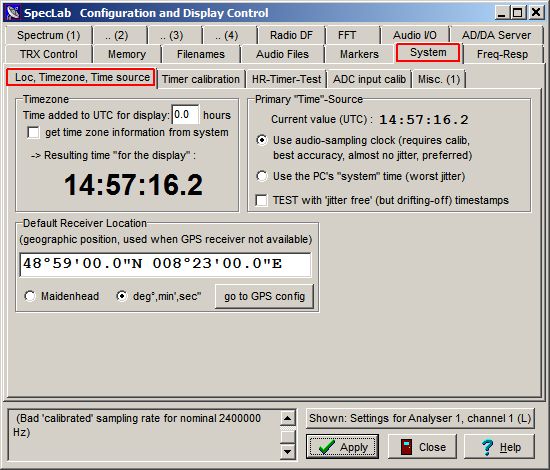Image resolution: width=550 pixels, height=470 pixels.
Task: Open the Markers tab
Action: [359, 54]
